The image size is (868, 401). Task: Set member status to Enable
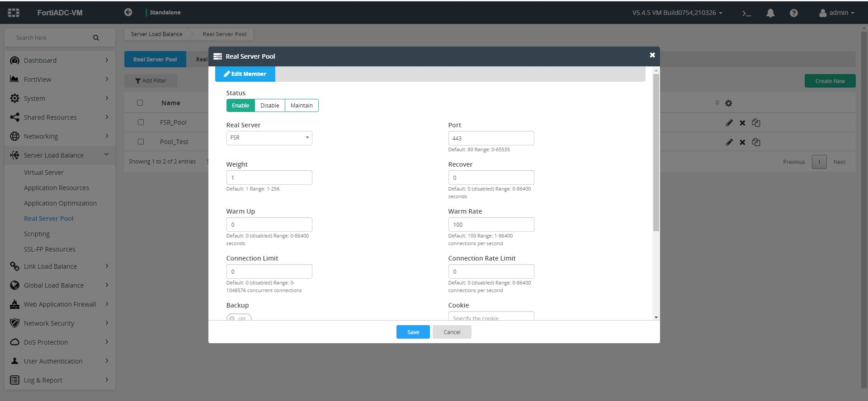click(241, 105)
